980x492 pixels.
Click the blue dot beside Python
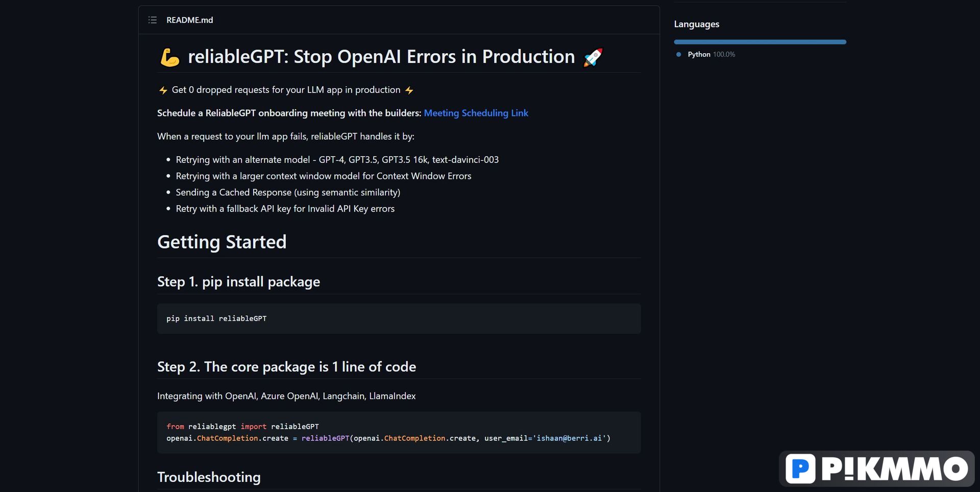pyautogui.click(x=678, y=54)
